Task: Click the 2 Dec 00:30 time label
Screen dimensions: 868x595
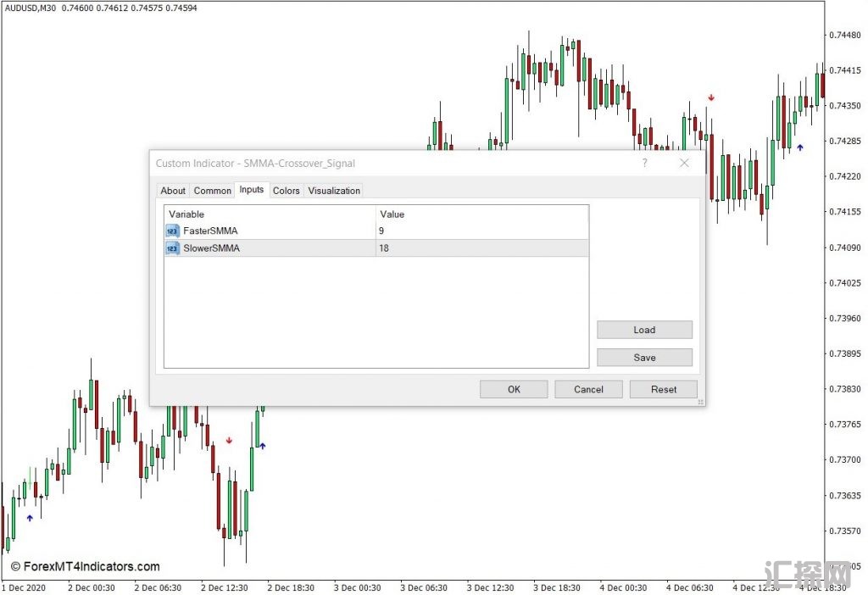Action: (92, 587)
